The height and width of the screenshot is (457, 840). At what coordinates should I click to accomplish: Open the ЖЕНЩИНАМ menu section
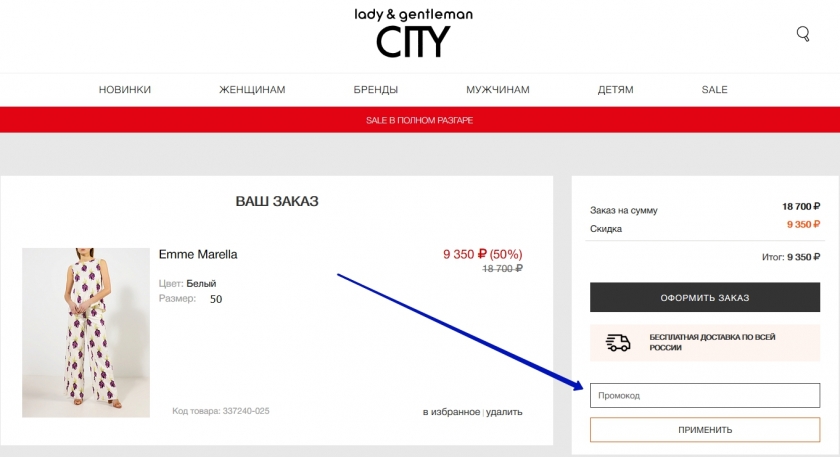(x=252, y=89)
